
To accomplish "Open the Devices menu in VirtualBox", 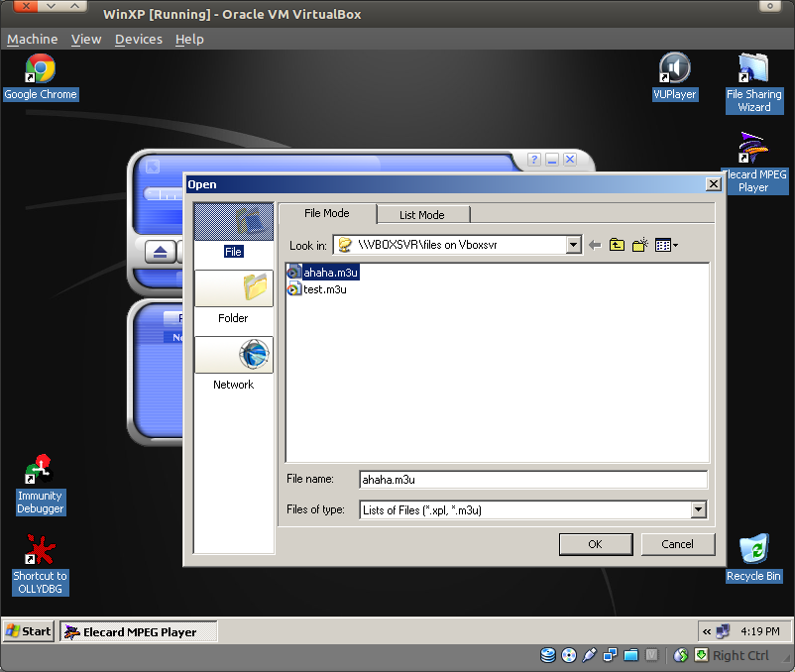I will 138,39.
